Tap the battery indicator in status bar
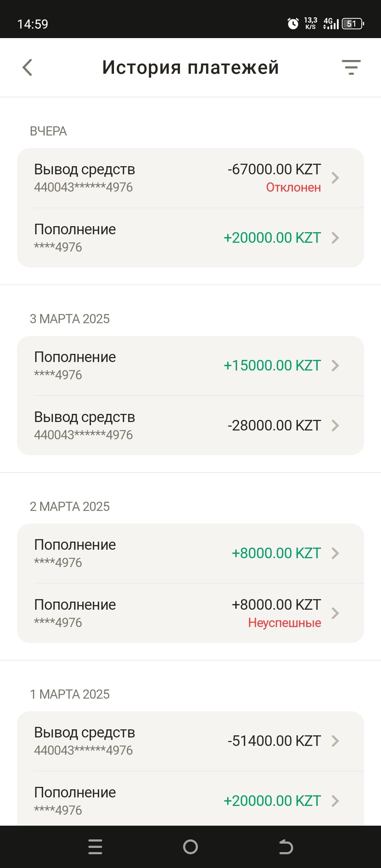Image resolution: width=381 pixels, height=868 pixels. 353,24
